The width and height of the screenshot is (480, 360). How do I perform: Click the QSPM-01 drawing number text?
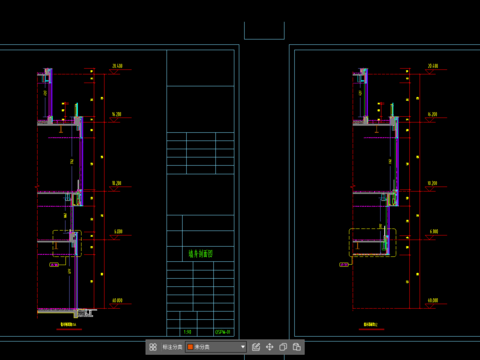pos(223,332)
